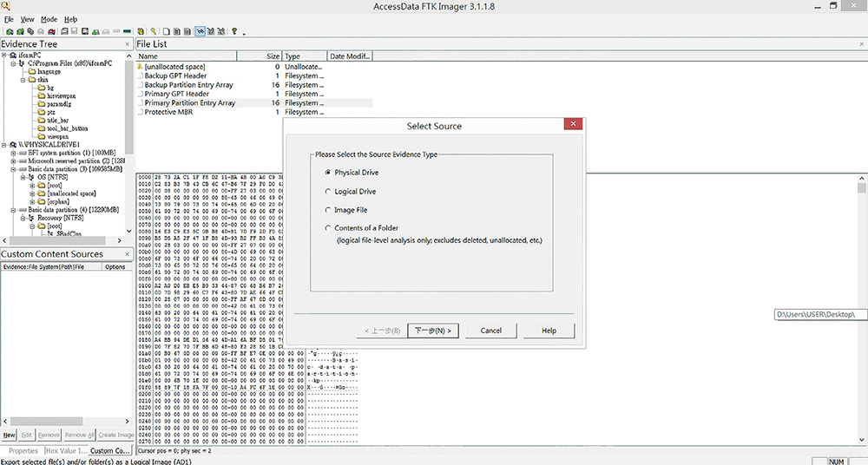
Task: Click the Remove Evidence Item toolbar icon
Action: [x=41, y=31]
